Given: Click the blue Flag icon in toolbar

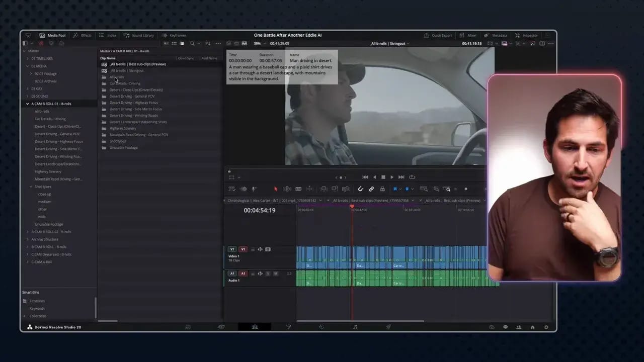Looking at the screenshot, I should pos(395,189).
